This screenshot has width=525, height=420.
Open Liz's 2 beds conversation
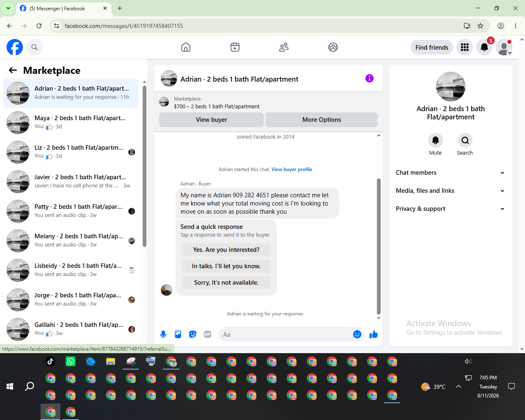pos(71,152)
